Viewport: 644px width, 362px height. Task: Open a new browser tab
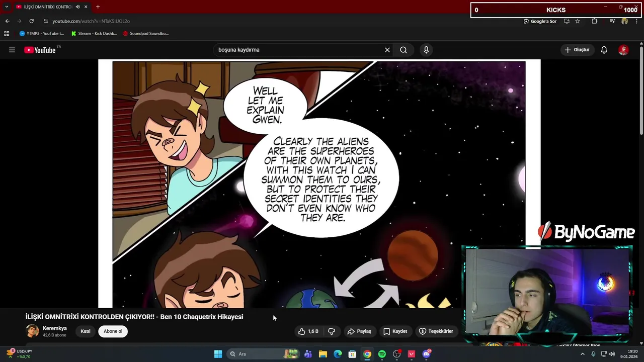click(x=98, y=7)
